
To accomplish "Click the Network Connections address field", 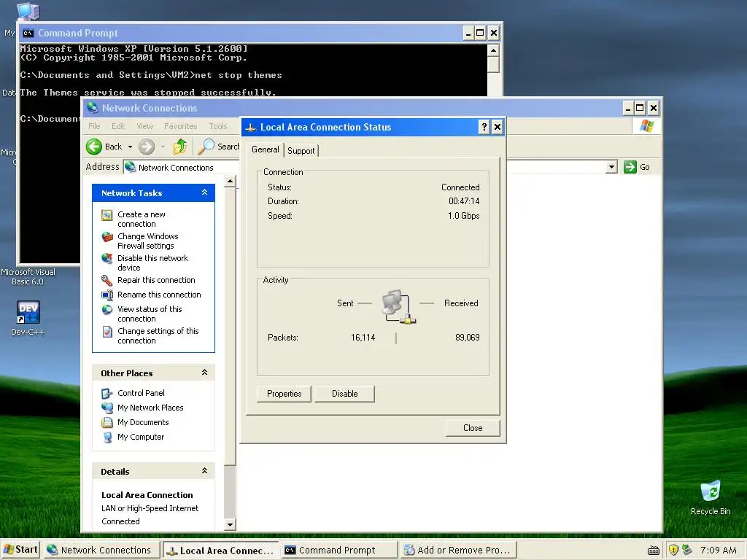I will [370, 167].
